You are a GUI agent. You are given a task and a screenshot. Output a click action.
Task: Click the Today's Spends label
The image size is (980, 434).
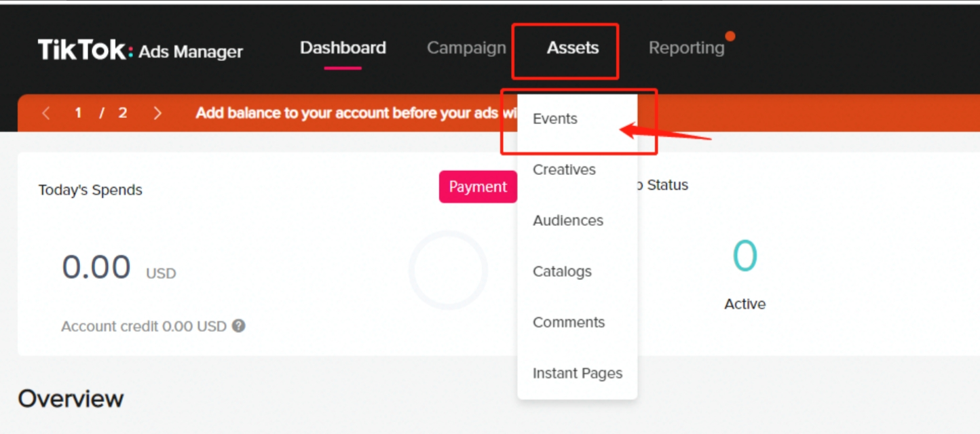point(90,190)
